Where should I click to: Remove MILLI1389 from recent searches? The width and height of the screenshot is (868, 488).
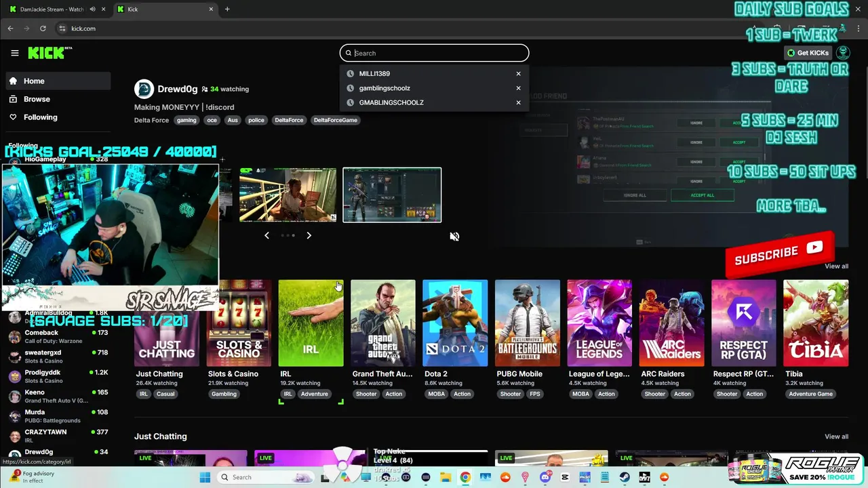click(518, 74)
